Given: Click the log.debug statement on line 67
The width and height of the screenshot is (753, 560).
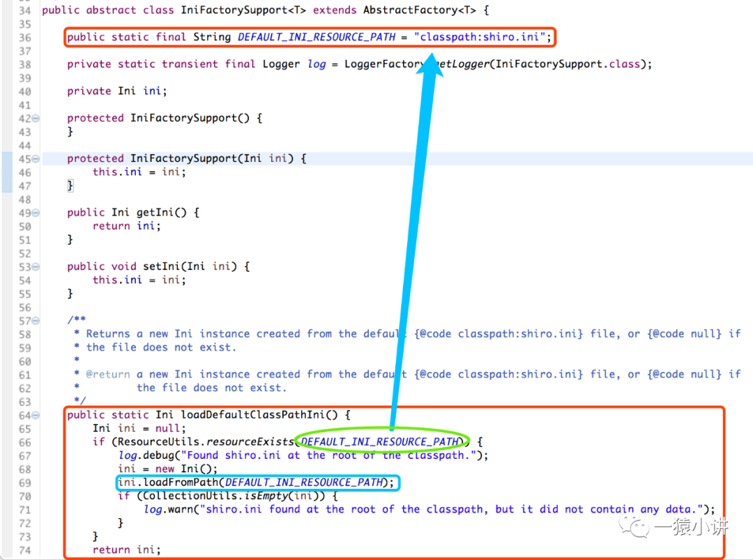Looking at the screenshot, I should 303,455.
